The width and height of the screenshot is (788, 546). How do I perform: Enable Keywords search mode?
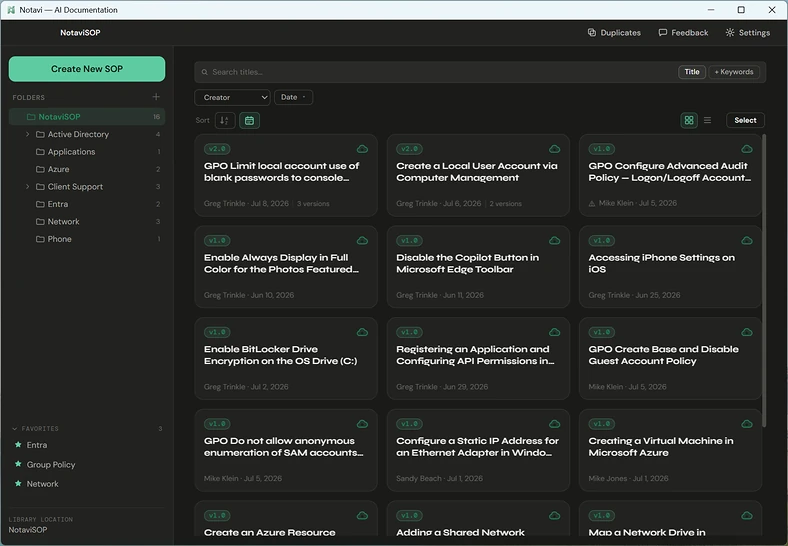(x=734, y=72)
